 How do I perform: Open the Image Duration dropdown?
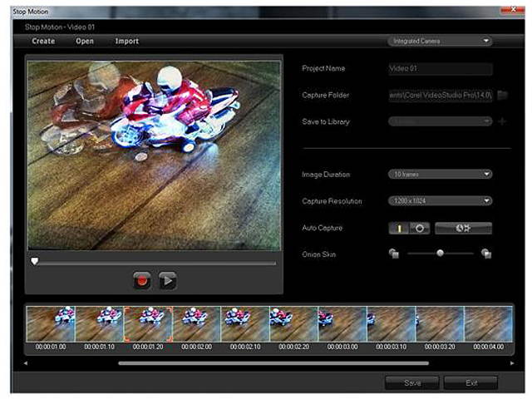pos(440,174)
